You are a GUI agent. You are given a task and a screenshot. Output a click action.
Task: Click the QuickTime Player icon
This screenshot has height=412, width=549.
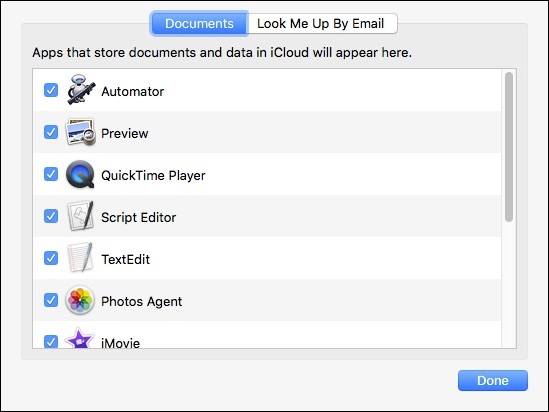click(80, 174)
